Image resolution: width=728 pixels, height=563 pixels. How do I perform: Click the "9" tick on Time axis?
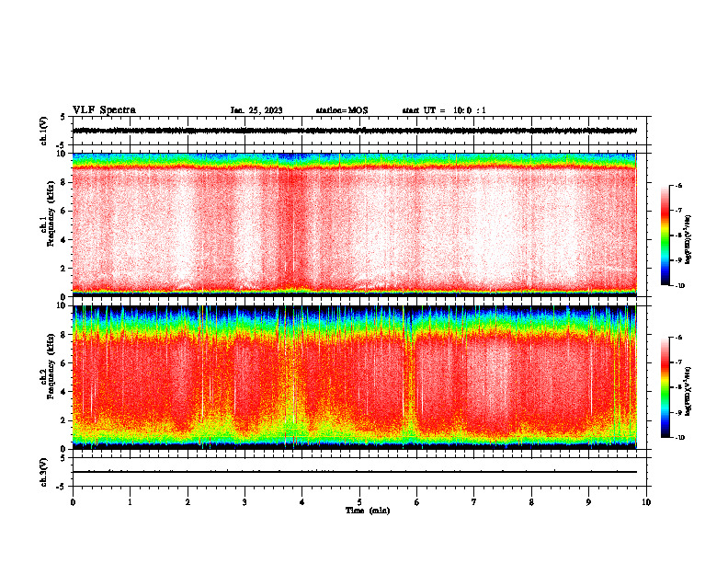(x=588, y=502)
